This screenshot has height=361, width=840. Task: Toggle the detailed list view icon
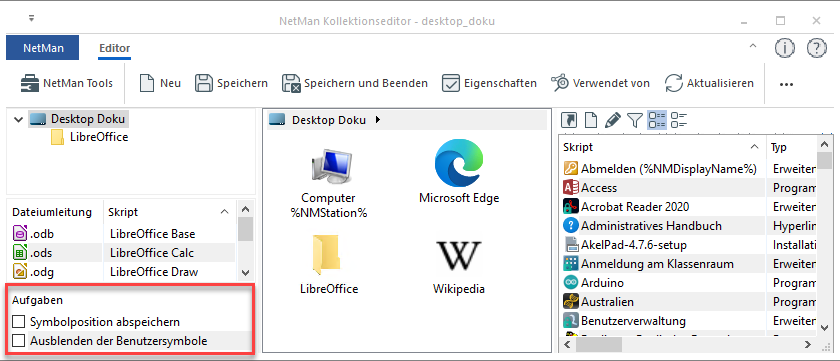(657, 119)
